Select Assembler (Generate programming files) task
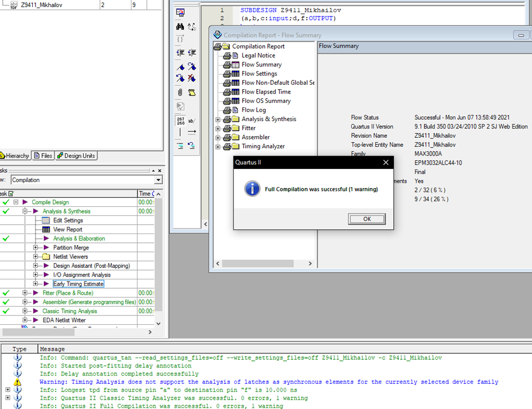The height and width of the screenshot is (409, 532). point(89,302)
